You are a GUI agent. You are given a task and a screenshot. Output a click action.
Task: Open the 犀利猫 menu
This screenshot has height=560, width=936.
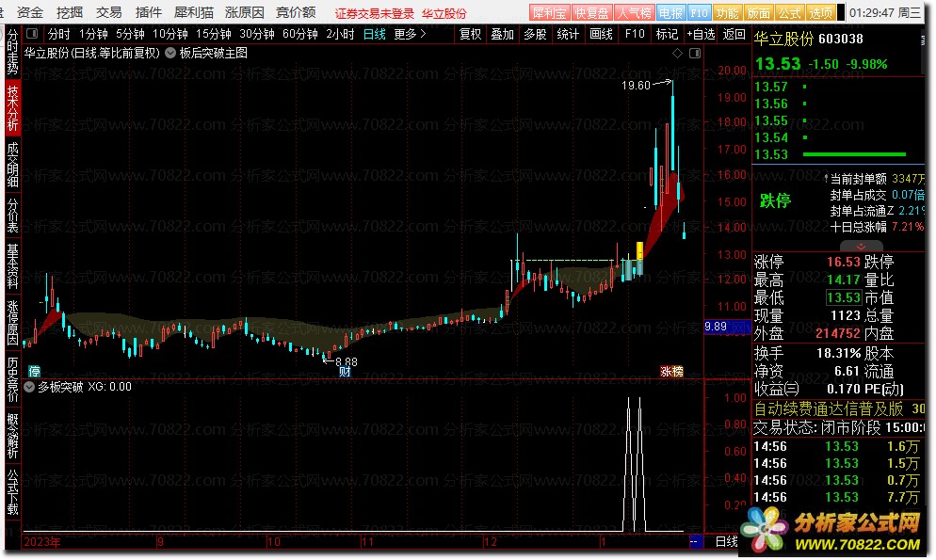[x=194, y=12]
